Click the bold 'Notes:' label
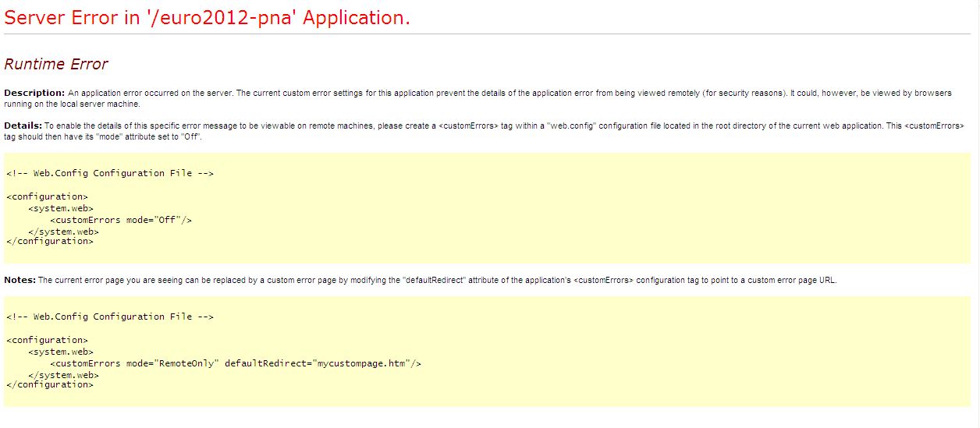The height and width of the screenshot is (428, 980). coord(20,280)
